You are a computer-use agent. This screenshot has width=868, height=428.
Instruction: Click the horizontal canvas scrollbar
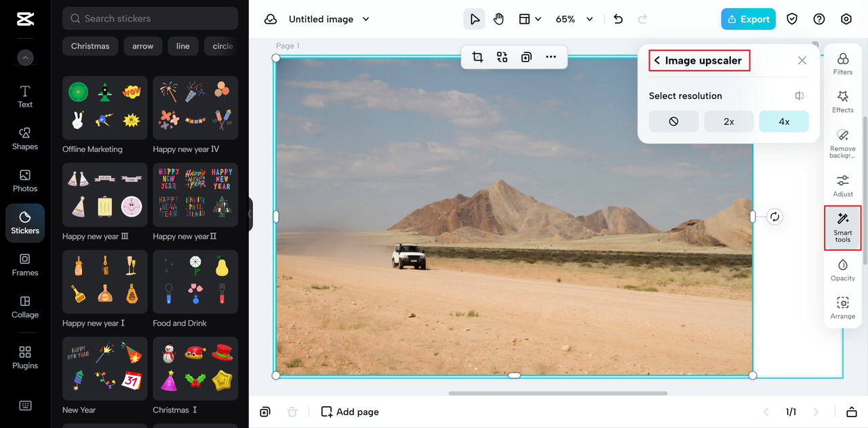(x=558, y=393)
